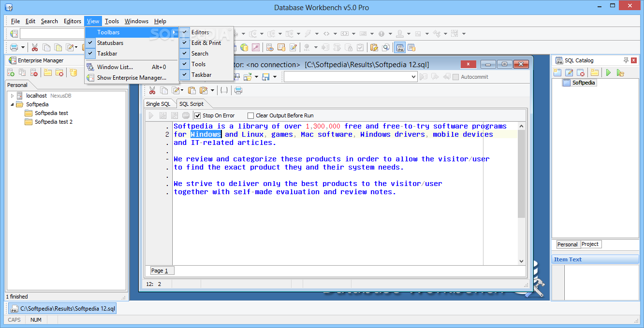Click the SQL Catalog toolbar button with SQL notepad
The image size is (644, 328).
(400, 47)
